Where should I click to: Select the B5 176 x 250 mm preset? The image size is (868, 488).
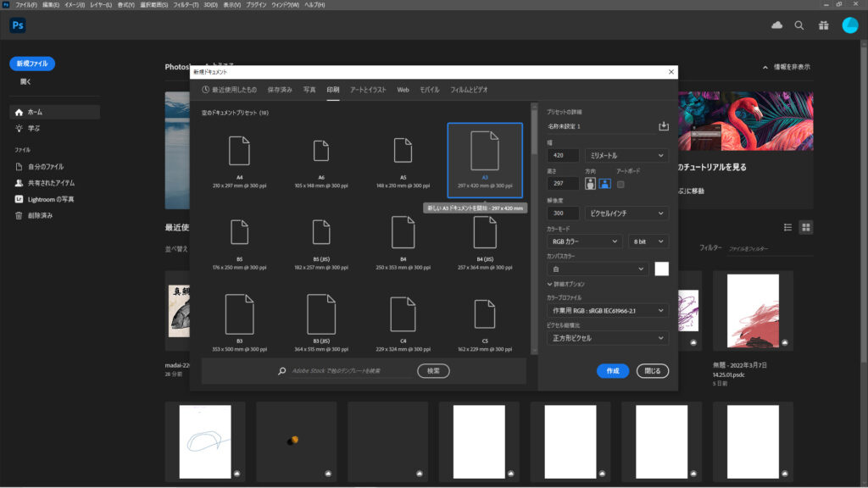239,242
